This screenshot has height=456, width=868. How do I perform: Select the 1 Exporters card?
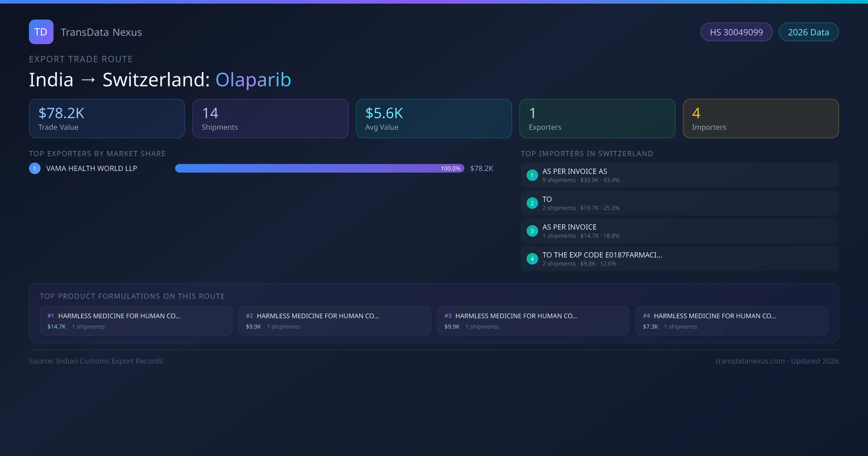(597, 119)
